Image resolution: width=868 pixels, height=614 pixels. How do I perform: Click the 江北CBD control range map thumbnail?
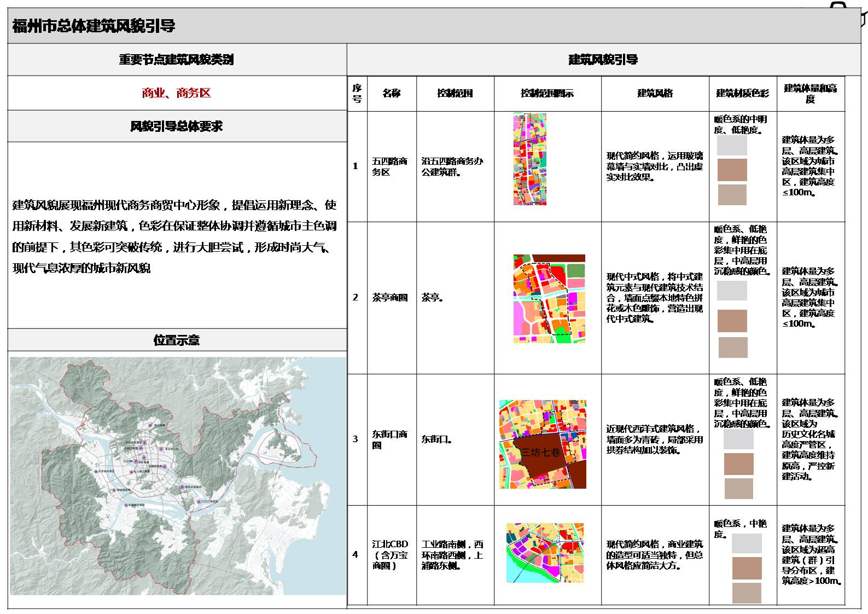pyautogui.click(x=545, y=553)
